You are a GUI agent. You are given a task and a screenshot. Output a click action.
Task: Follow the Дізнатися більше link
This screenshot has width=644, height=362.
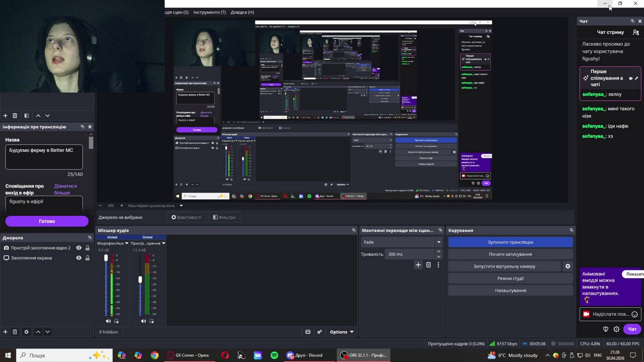point(65,189)
